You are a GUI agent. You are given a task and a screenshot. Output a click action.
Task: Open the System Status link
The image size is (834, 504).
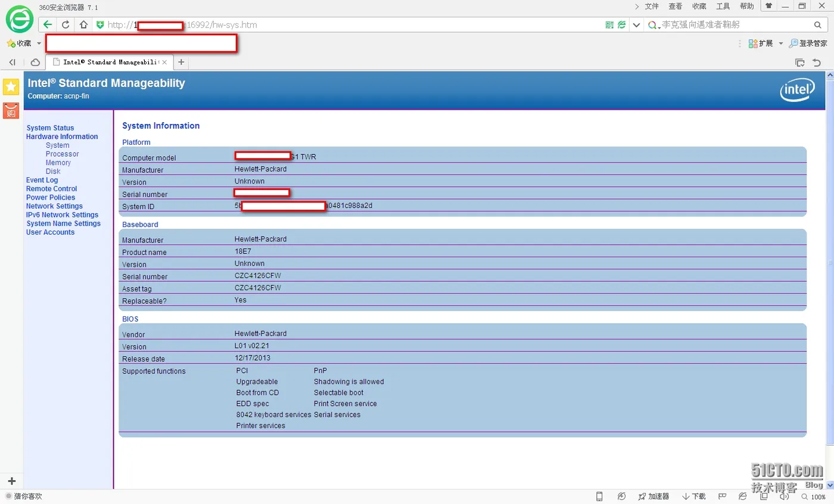click(x=50, y=128)
